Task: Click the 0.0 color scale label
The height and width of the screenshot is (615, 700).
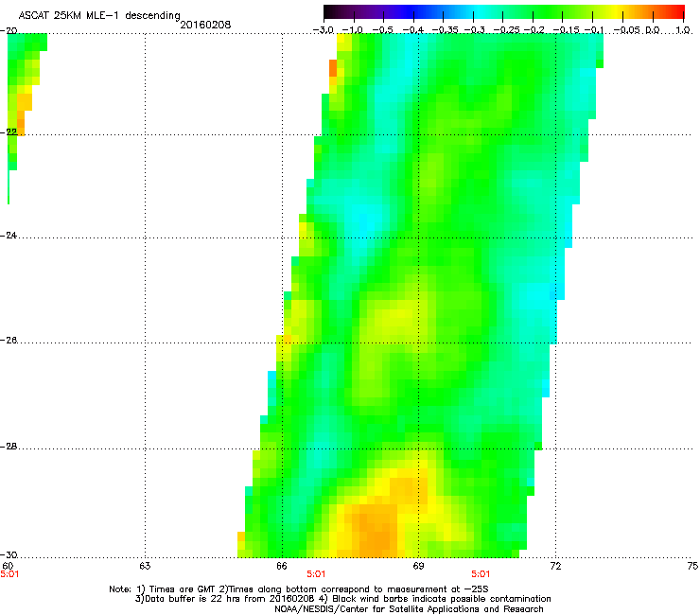Action: pyautogui.click(x=653, y=30)
